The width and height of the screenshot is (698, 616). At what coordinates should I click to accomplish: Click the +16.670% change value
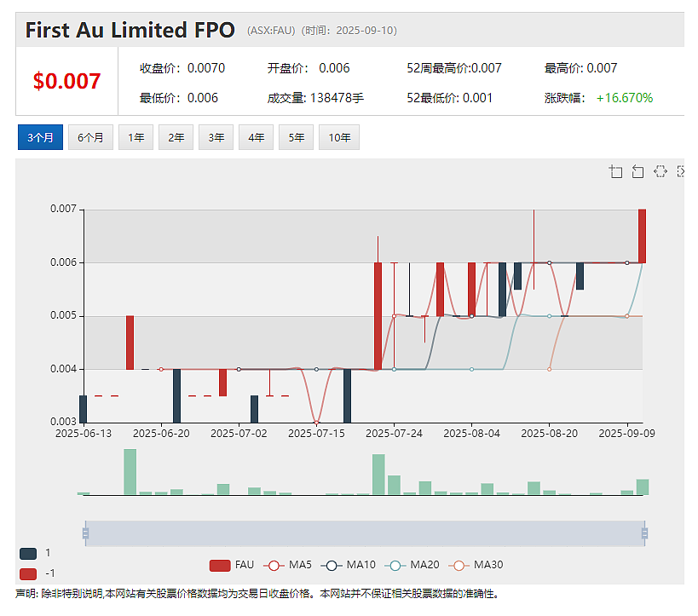[625, 98]
